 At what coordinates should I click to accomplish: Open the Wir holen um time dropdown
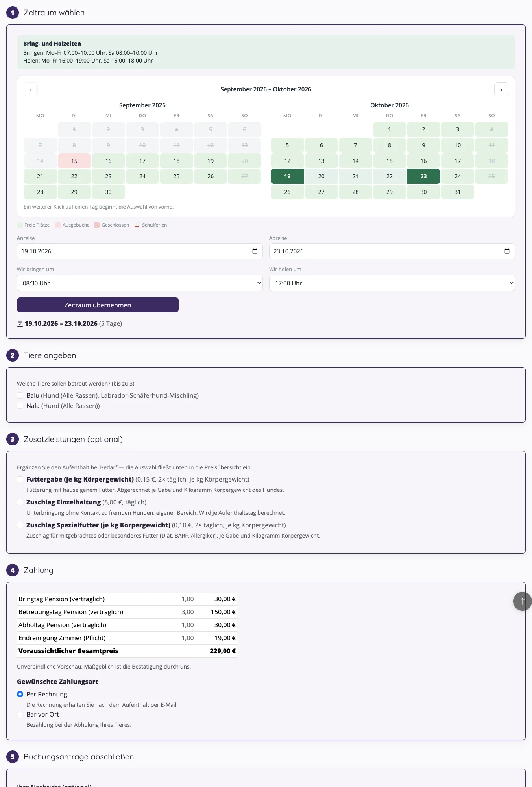(392, 283)
